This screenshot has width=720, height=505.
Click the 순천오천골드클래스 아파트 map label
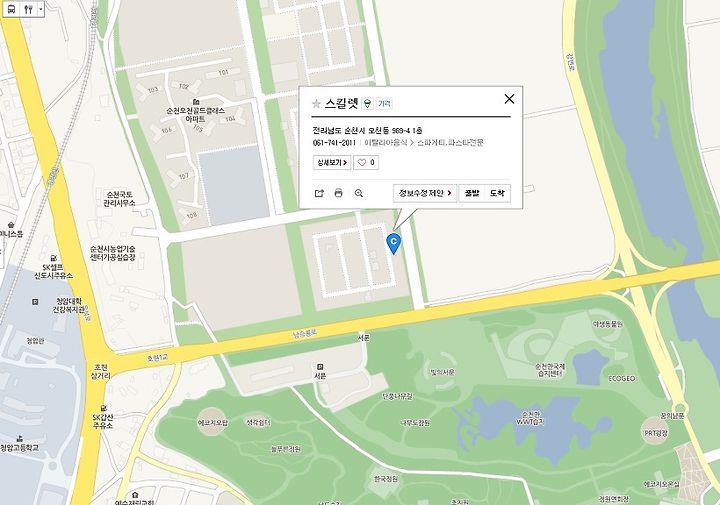pos(196,114)
